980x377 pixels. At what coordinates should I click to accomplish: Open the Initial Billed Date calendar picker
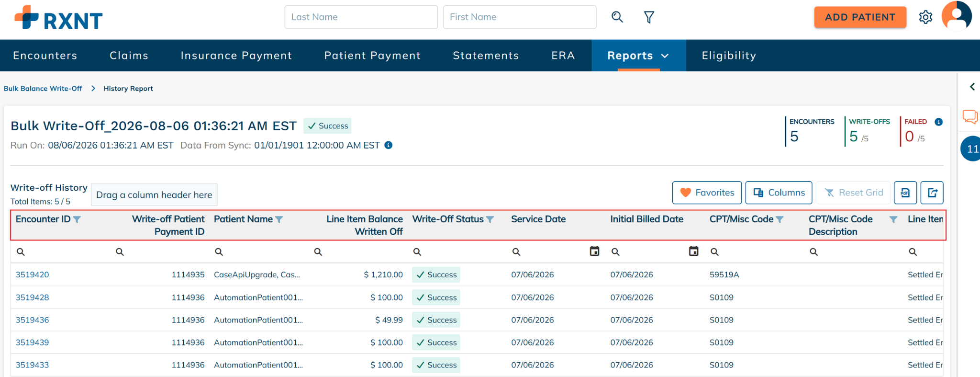coord(693,251)
